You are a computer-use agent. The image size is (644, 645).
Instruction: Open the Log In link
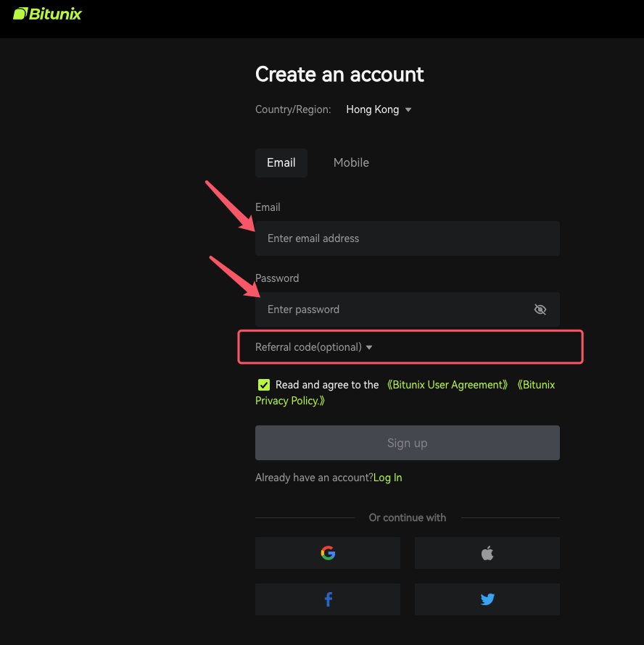pyautogui.click(x=388, y=478)
